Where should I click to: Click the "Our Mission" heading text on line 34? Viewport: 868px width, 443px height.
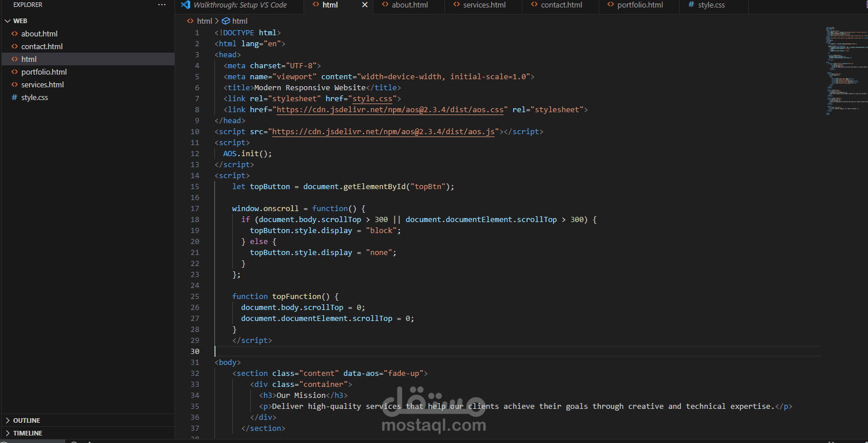tap(301, 395)
